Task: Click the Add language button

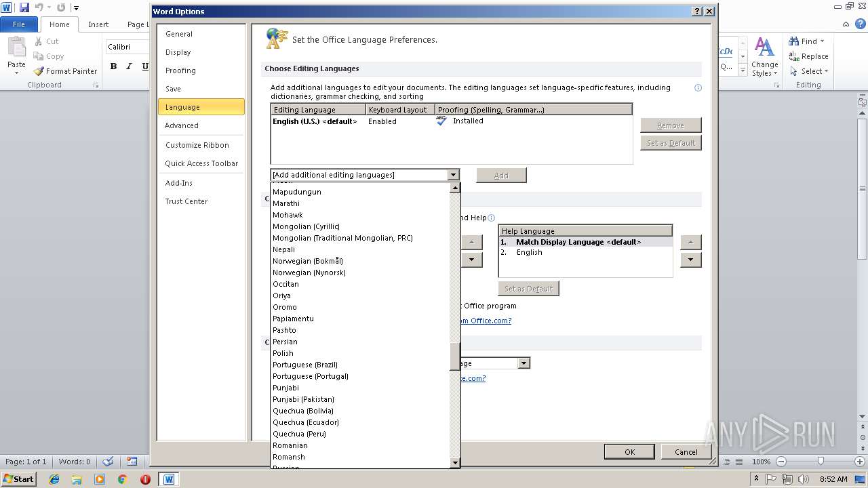Action: pos(501,176)
